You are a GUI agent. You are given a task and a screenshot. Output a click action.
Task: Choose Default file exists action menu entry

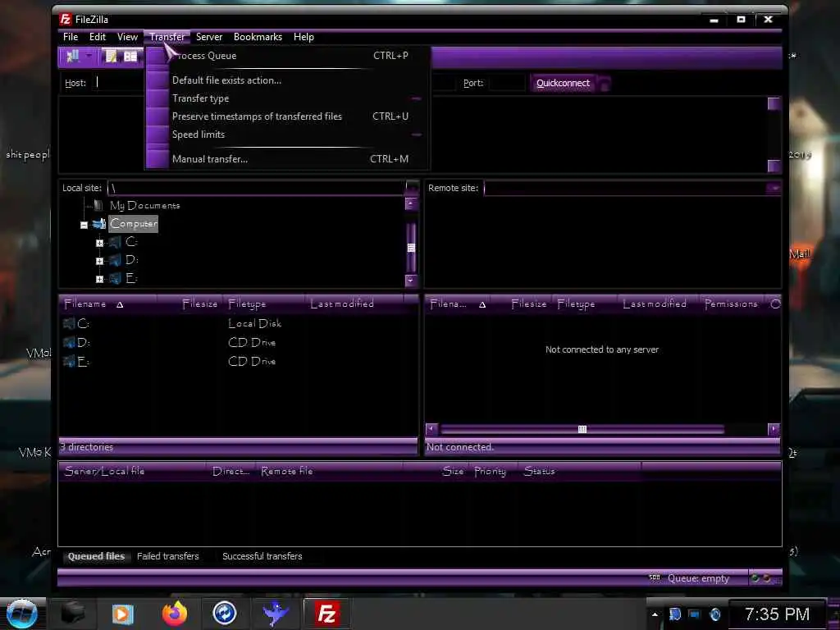pyautogui.click(x=288, y=80)
